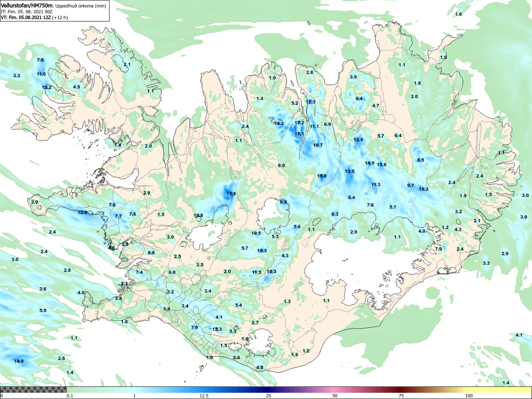This screenshot has height=399, width=532.
Task: Click the 3.6 value over the sea
Action: (43, 289)
